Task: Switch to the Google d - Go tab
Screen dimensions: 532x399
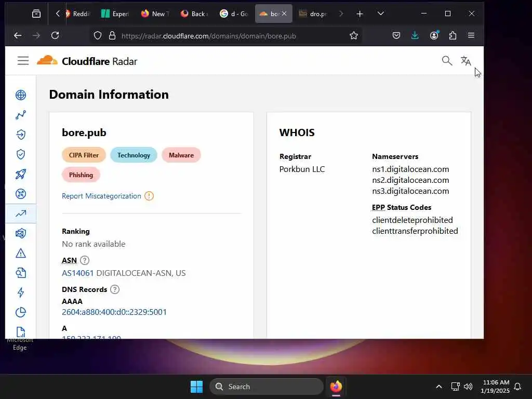Action: tap(234, 14)
